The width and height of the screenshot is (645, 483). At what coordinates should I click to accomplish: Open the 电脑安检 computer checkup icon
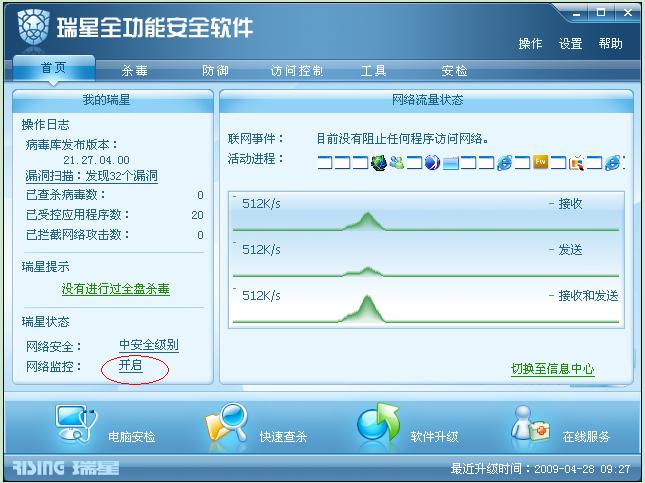pos(77,423)
